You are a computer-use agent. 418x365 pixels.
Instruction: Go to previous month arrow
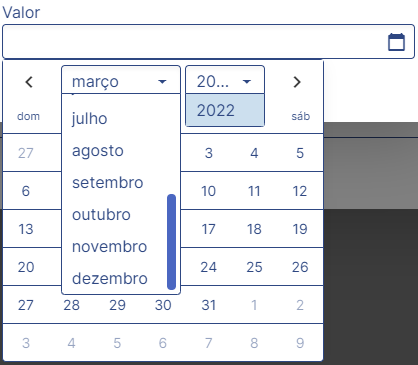click(29, 82)
